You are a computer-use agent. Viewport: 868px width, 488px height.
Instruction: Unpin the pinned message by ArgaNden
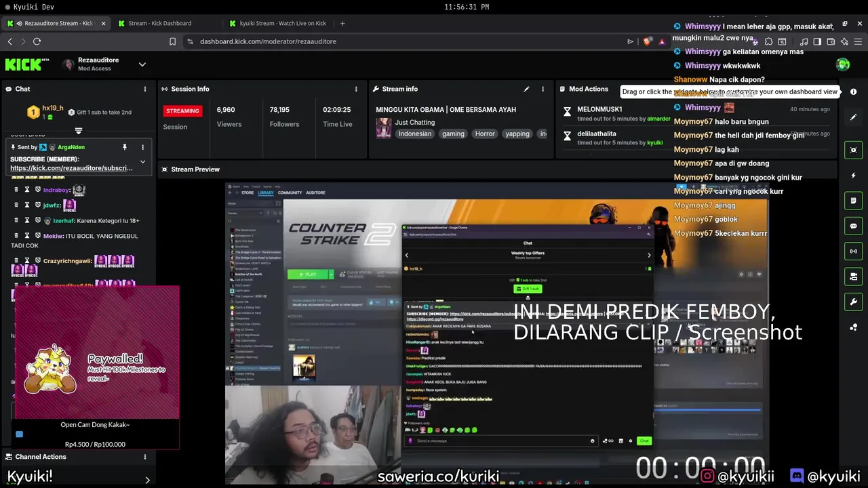click(125, 147)
